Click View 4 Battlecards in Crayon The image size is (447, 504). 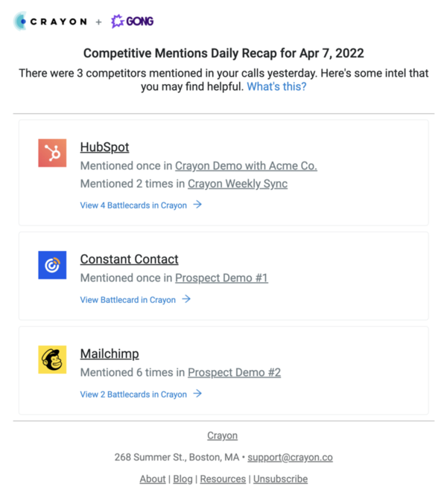point(133,205)
